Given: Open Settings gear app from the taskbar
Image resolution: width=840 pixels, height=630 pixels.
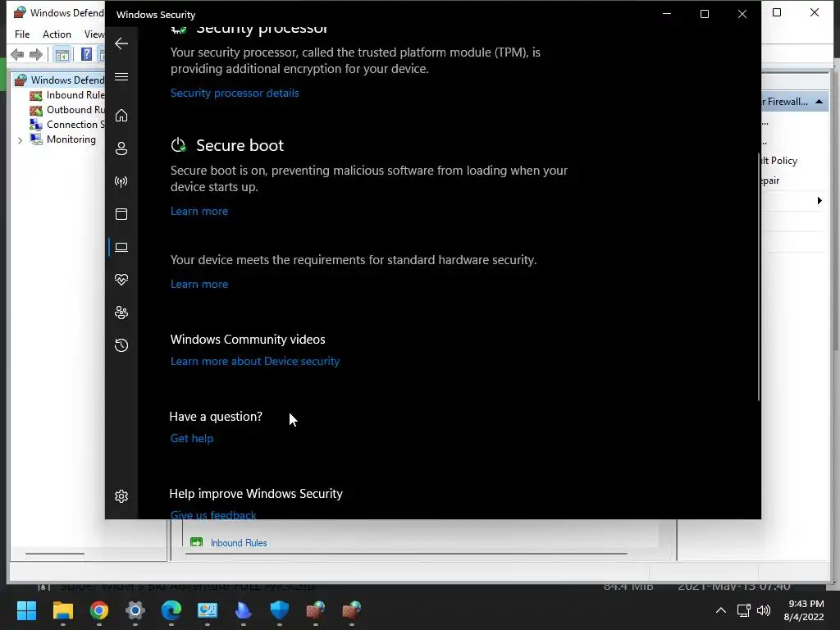Looking at the screenshot, I should tap(135, 610).
